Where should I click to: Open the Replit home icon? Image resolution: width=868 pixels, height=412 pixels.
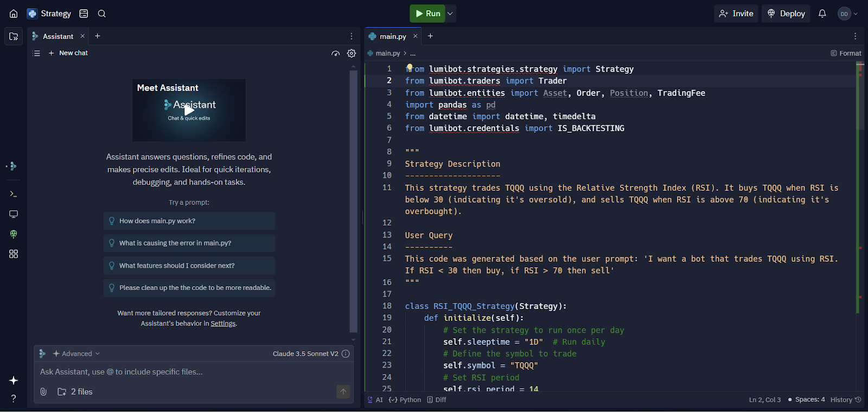[14, 14]
